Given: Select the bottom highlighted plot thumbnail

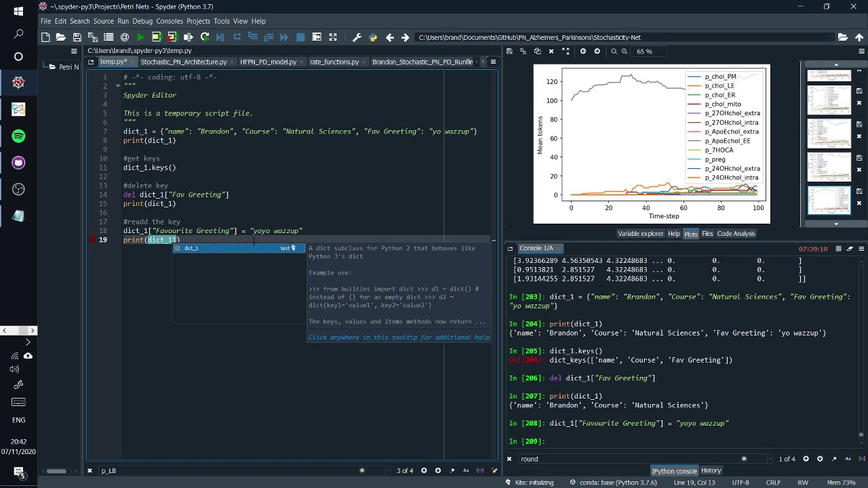Looking at the screenshot, I should 829,201.
